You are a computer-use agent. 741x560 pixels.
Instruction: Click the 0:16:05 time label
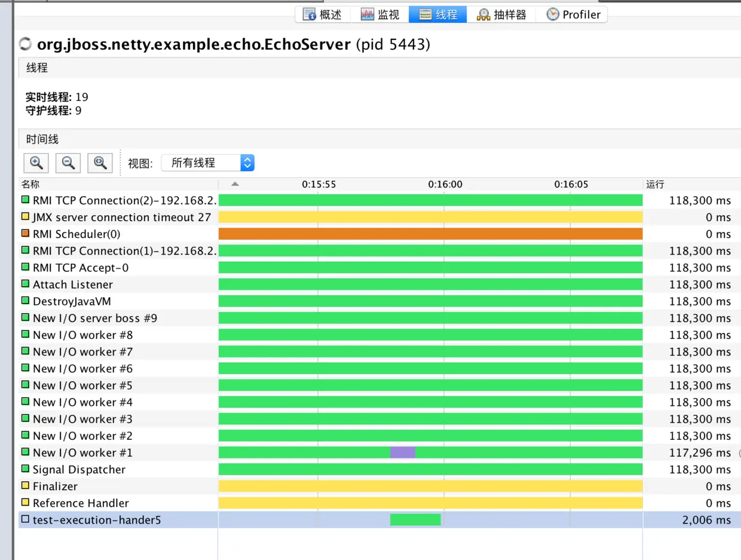(571, 185)
